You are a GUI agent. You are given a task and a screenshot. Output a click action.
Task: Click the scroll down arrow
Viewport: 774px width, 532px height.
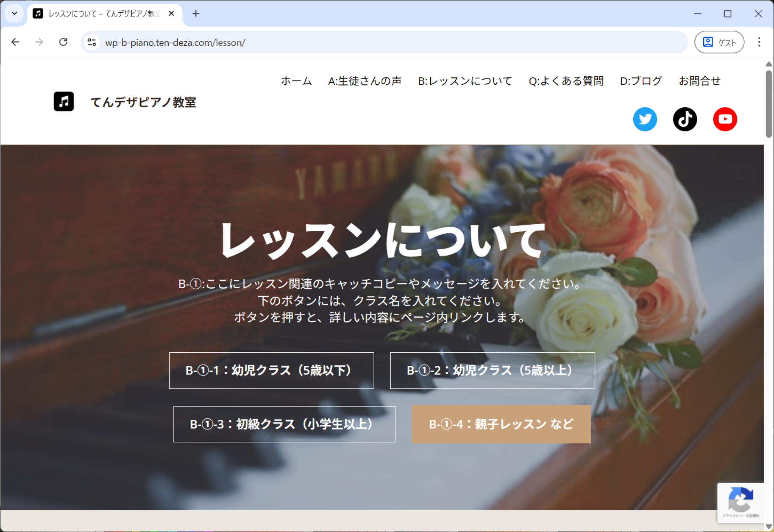(x=768, y=526)
